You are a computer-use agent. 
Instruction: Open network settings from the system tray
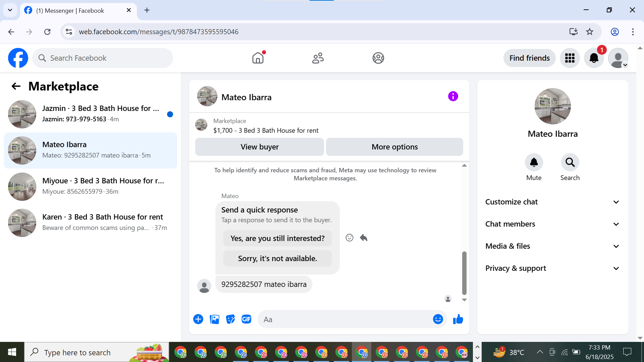point(565,352)
